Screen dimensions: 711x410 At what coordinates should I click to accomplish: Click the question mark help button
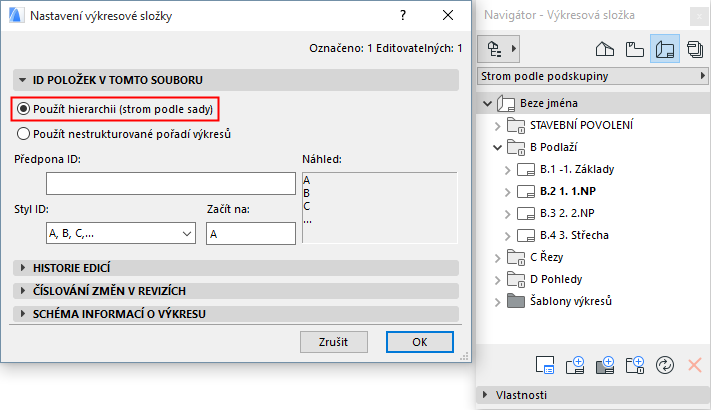(403, 15)
